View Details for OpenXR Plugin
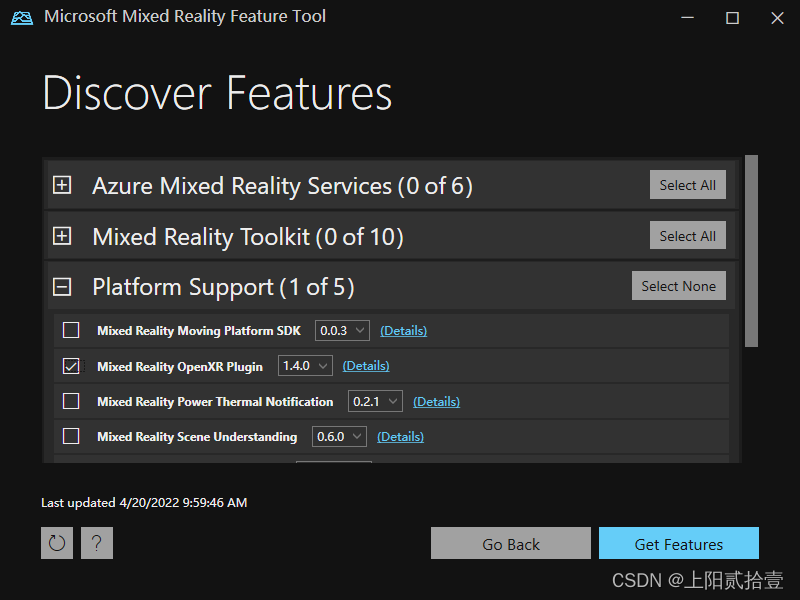Viewport: 800px width, 600px height. (366, 366)
